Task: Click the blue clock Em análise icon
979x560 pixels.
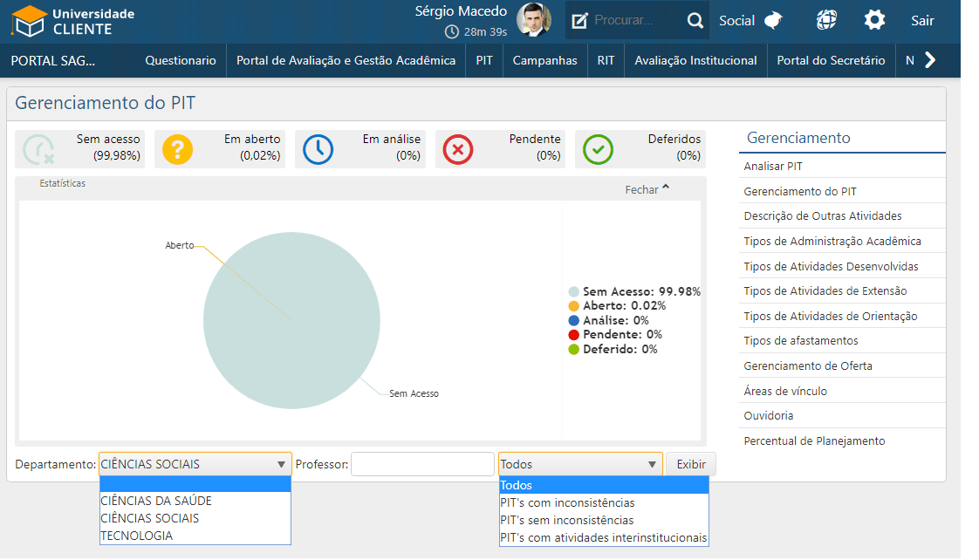Action: click(x=318, y=149)
